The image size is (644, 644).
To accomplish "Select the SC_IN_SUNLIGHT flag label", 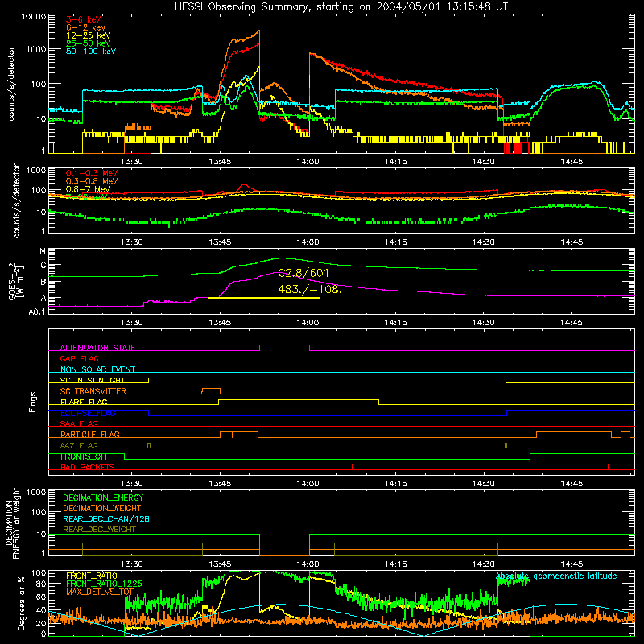I will click(93, 380).
